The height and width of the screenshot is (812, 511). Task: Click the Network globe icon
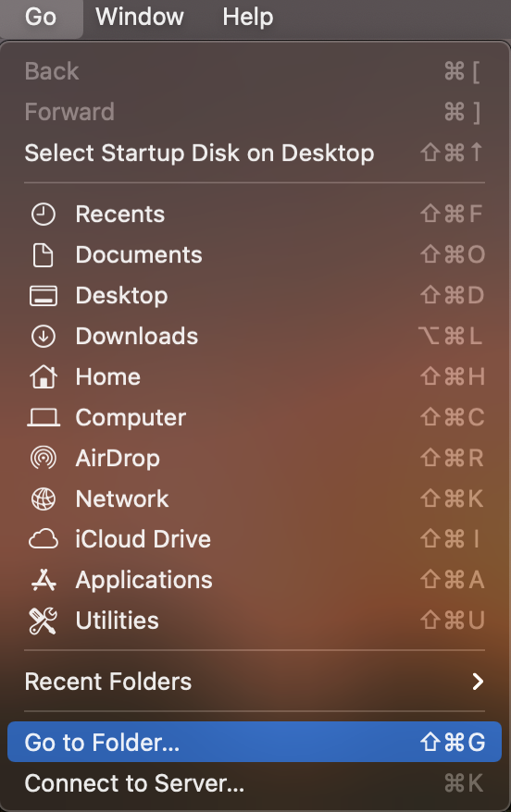click(43, 498)
